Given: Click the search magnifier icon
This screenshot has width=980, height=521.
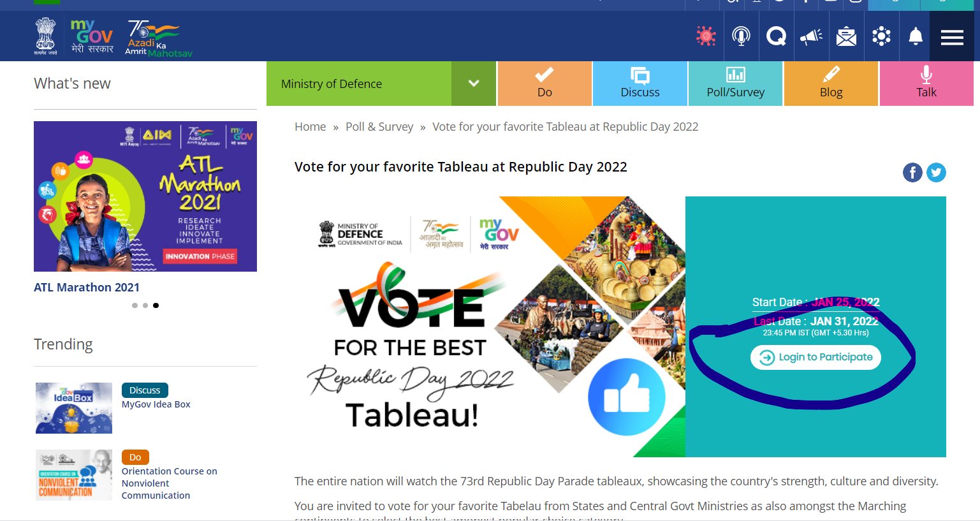Looking at the screenshot, I should click(776, 36).
